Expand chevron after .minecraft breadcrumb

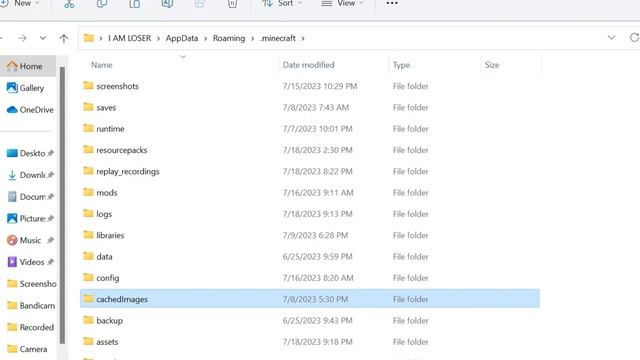(x=303, y=38)
